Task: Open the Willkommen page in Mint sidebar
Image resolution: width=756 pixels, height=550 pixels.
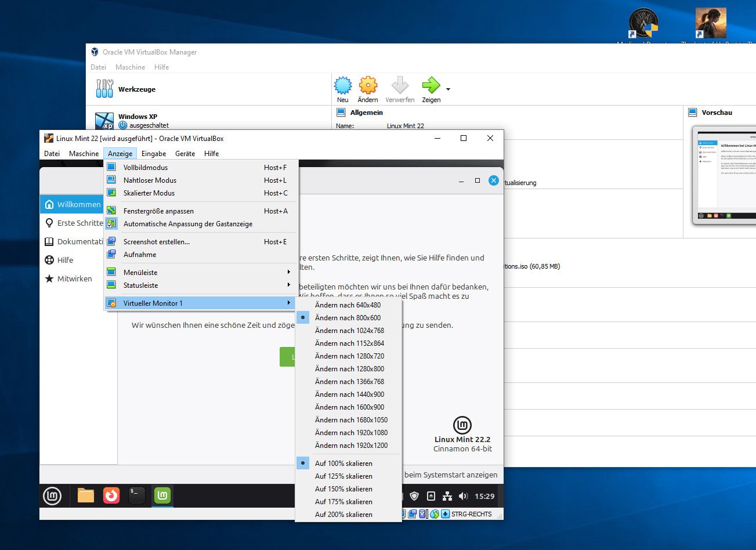Action: 72,204
